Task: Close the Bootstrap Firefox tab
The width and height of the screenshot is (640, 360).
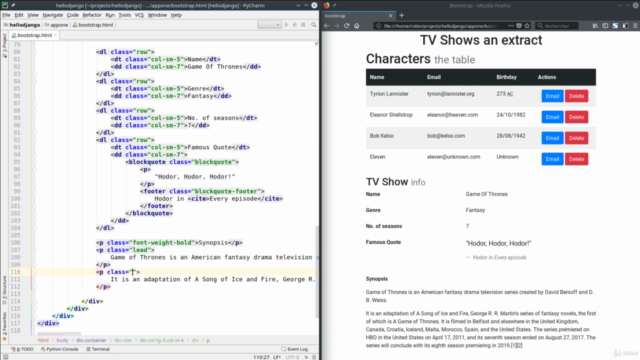Action: coord(391,16)
